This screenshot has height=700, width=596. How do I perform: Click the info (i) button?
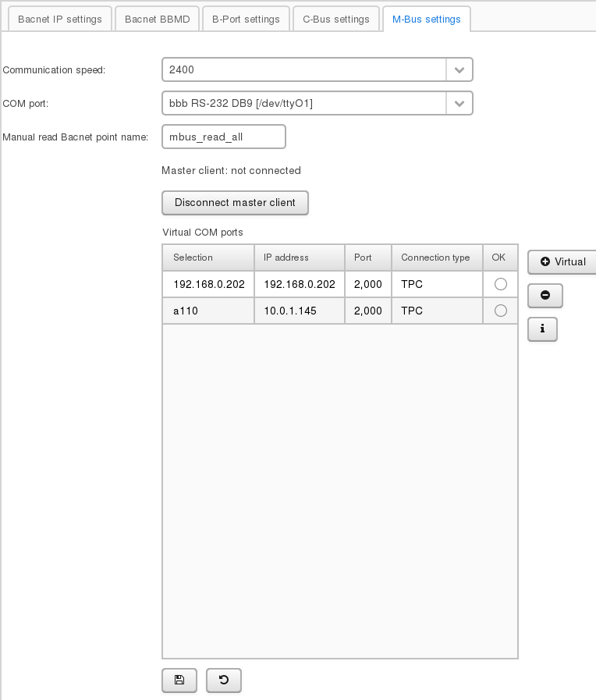[x=542, y=329]
